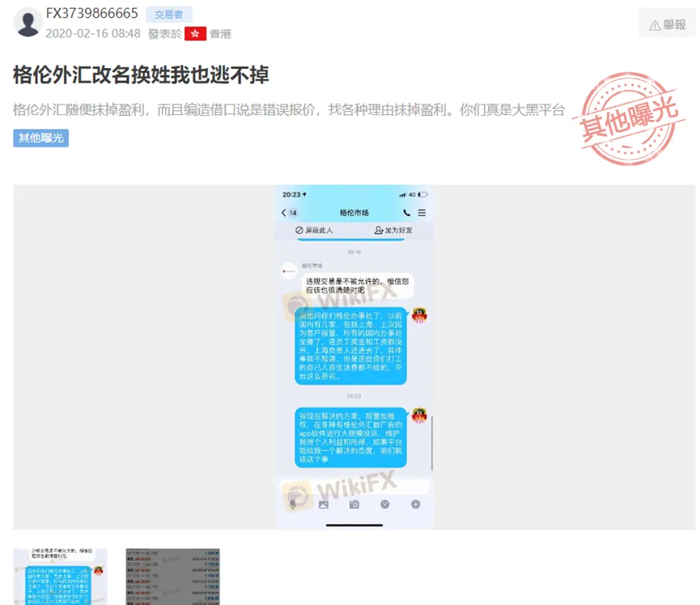This screenshot has width=700, height=605.
Task: Click the 格伦市场 sender avatar in chat
Action: tap(289, 271)
